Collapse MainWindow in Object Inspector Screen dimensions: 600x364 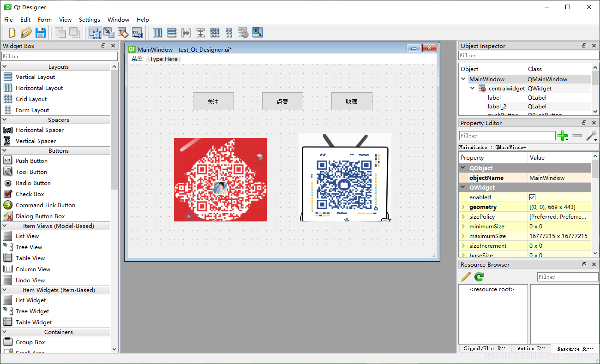[x=463, y=79]
